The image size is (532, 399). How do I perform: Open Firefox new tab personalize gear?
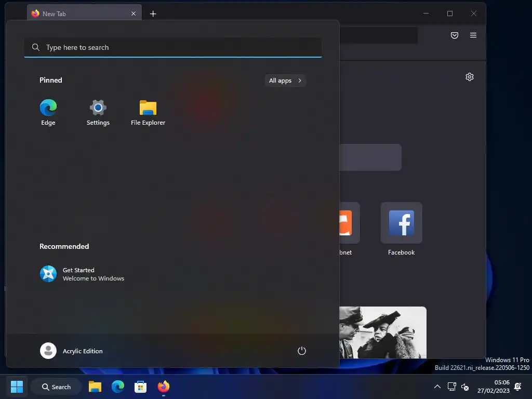point(470,77)
